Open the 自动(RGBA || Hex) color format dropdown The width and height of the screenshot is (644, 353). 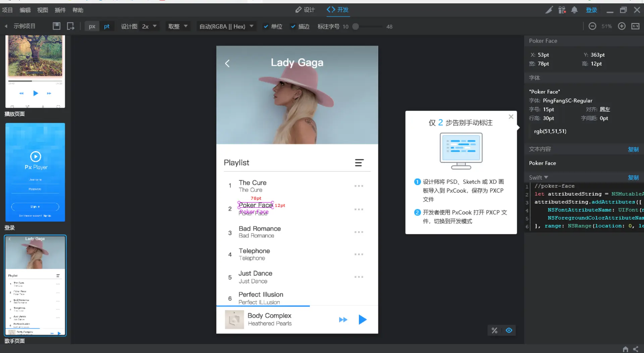click(226, 26)
